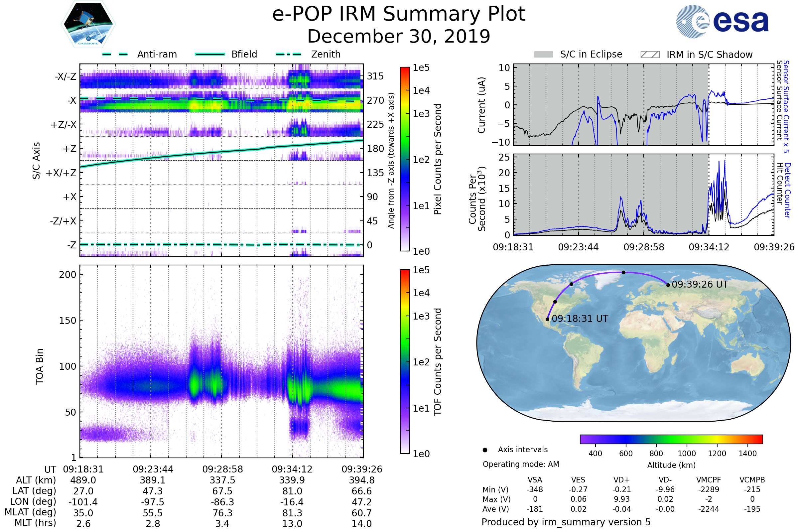Click the hatched IRM in S/C Shadow patch
Viewport: 798px width, 532px height.
pos(650,55)
